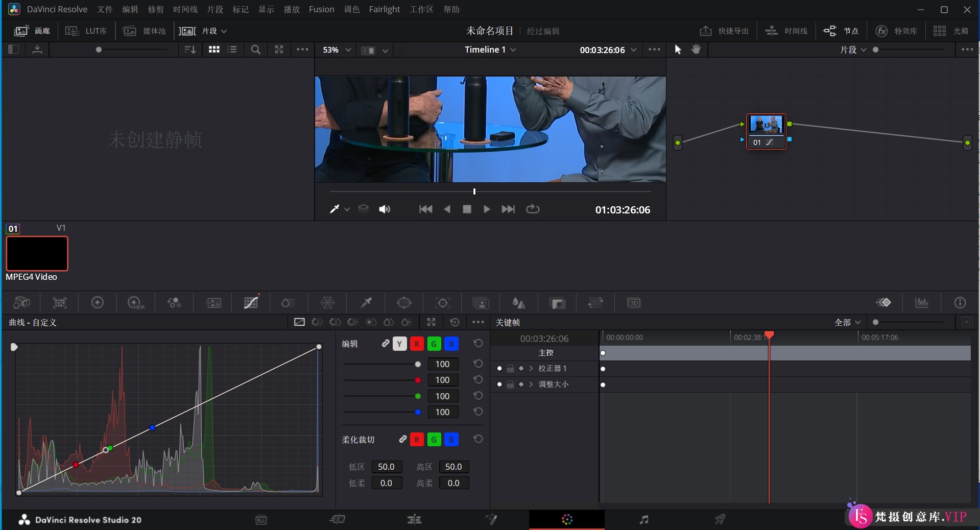Screen dimensions: 980x530
Task: Toggle the green curve channel in Edit
Action: (x=434, y=344)
